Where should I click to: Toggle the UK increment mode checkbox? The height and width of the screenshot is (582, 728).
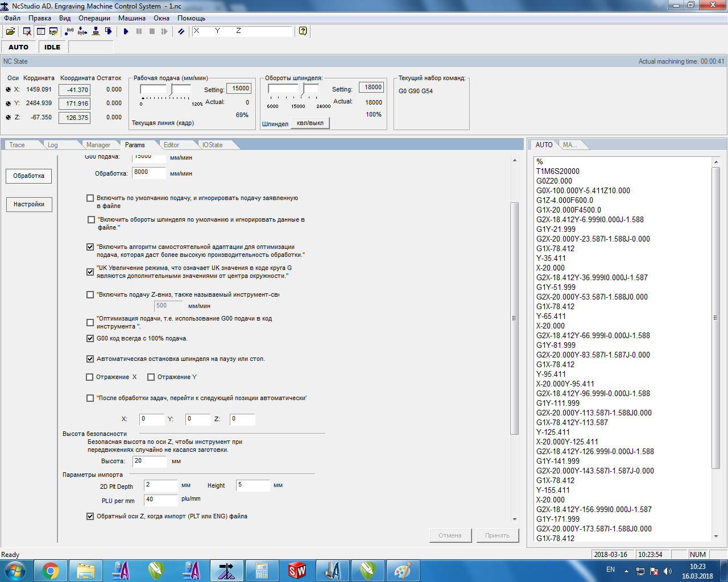point(90,272)
